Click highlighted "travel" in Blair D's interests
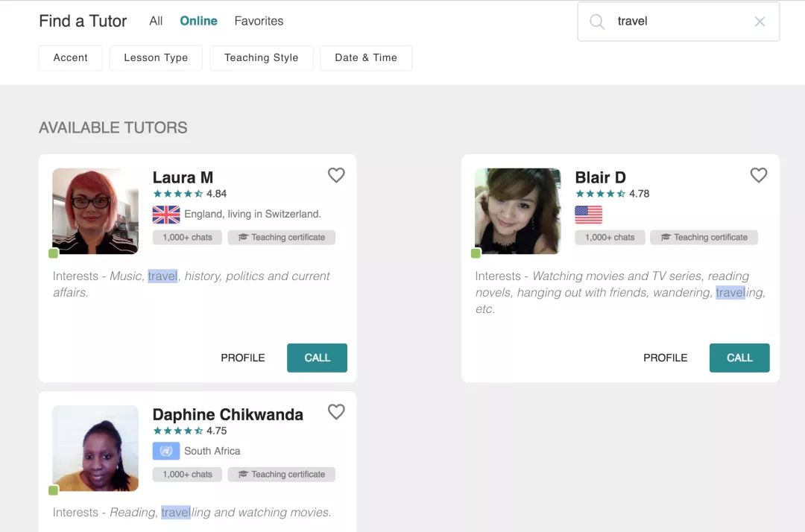 [x=730, y=292]
